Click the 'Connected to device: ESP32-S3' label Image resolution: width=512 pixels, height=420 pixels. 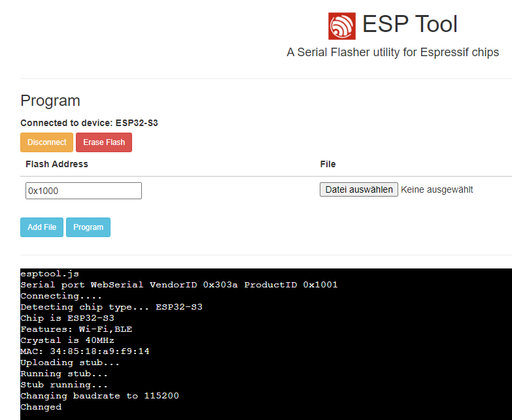[x=89, y=123]
